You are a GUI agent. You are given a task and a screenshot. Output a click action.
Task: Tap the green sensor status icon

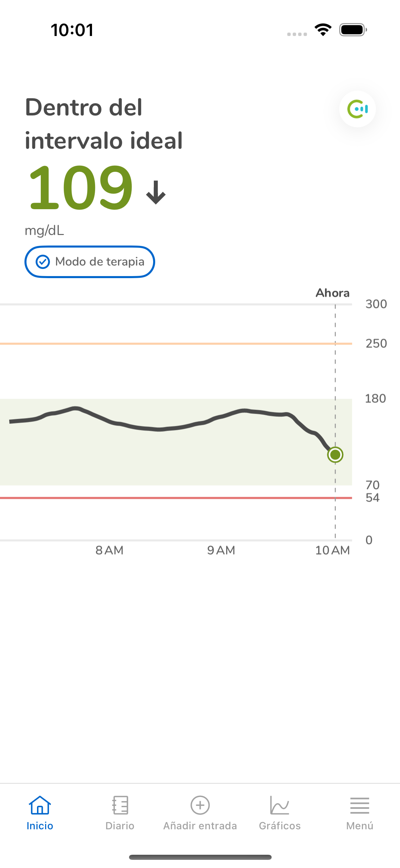coord(357,109)
